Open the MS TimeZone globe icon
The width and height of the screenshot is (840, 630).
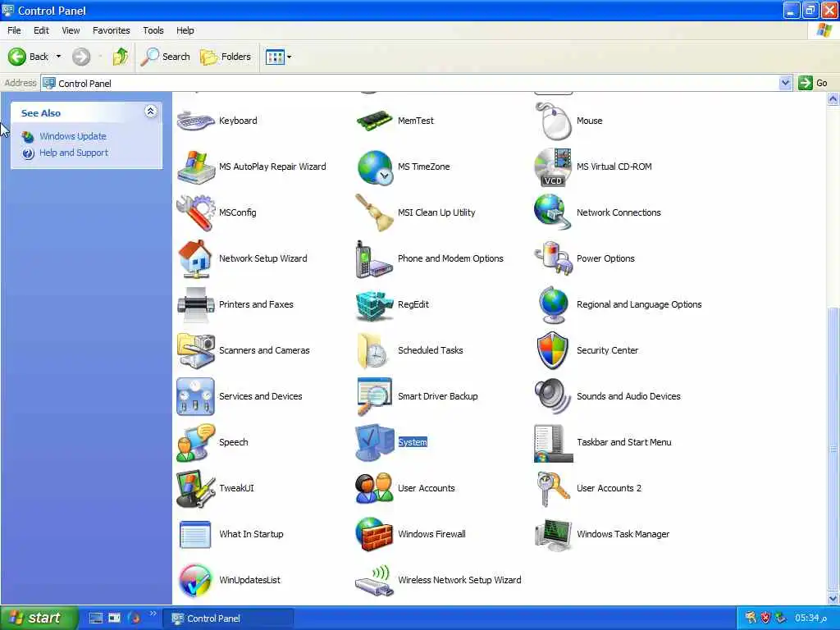point(374,167)
